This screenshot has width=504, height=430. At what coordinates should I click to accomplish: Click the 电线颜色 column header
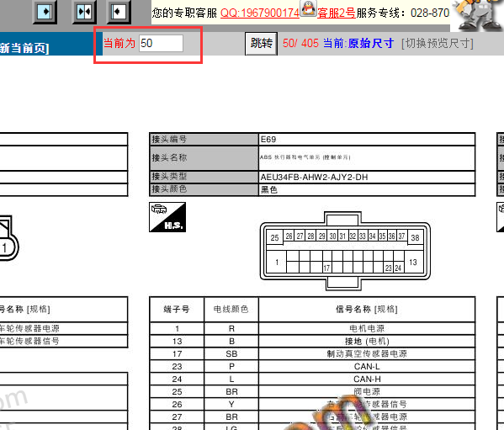[x=231, y=310]
